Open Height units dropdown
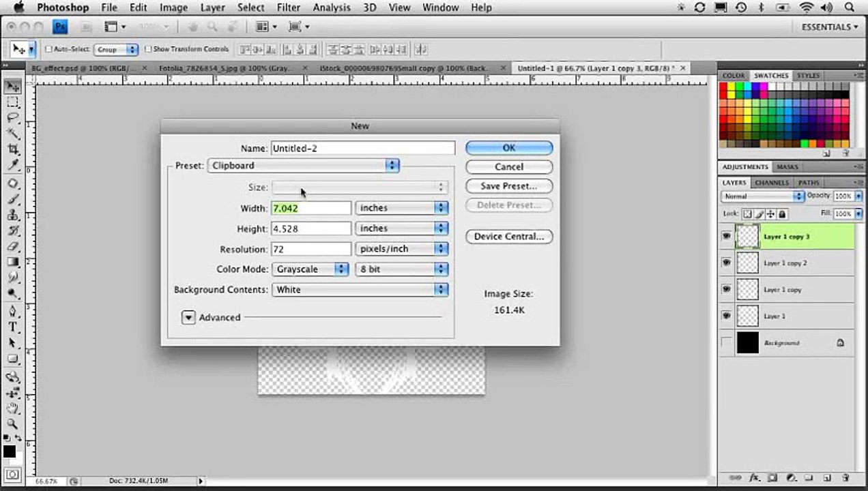This screenshot has width=868, height=491. pos(402,228)
